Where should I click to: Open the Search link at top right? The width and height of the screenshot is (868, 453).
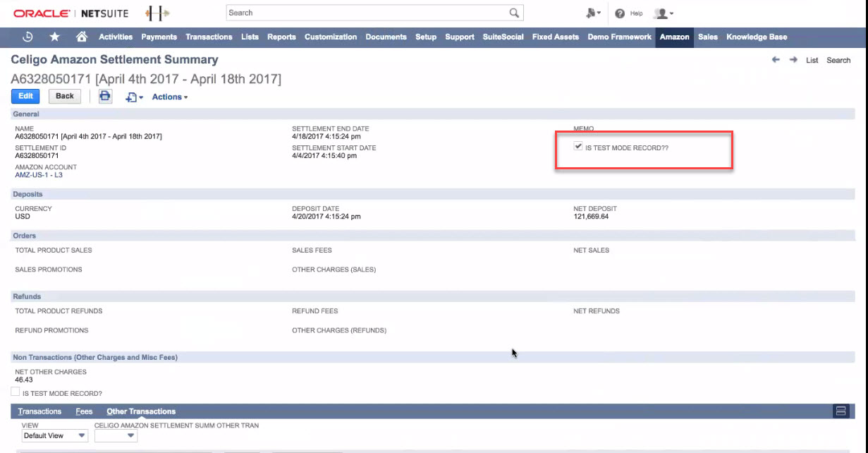point(838,61)
